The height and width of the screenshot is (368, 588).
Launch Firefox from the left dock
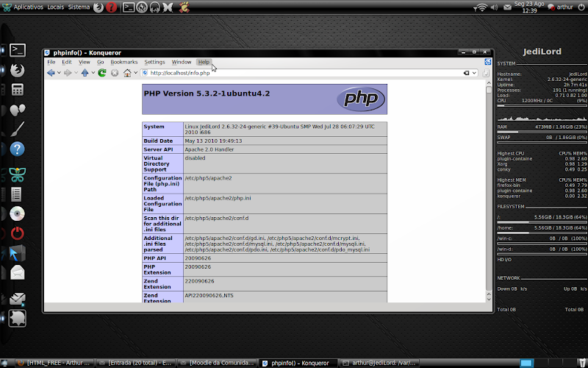17,70
